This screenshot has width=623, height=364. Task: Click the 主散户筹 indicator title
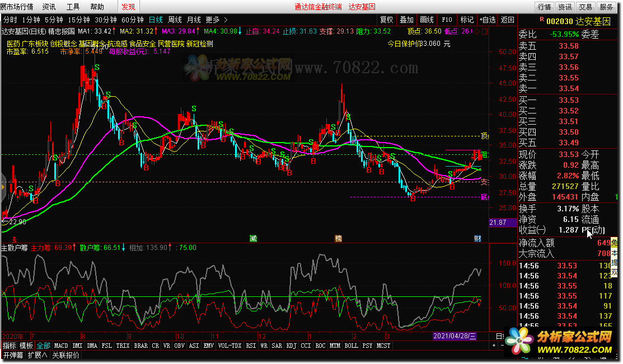pyautogui.click(x=15, y=248)
